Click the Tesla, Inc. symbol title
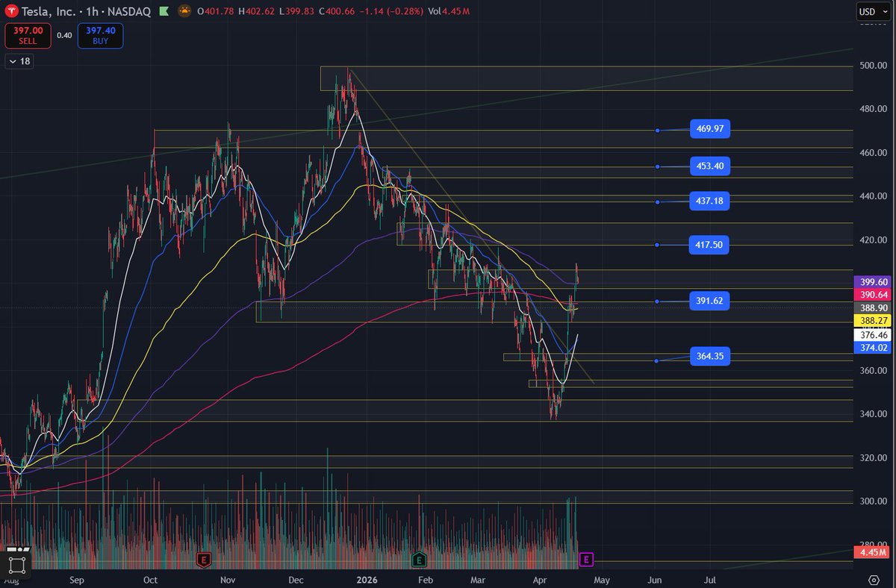896x588 pixels. click(49, 11)
